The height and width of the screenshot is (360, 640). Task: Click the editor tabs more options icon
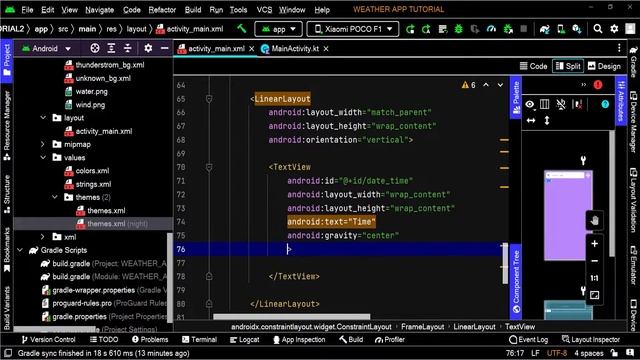click(x=619, y=49)
